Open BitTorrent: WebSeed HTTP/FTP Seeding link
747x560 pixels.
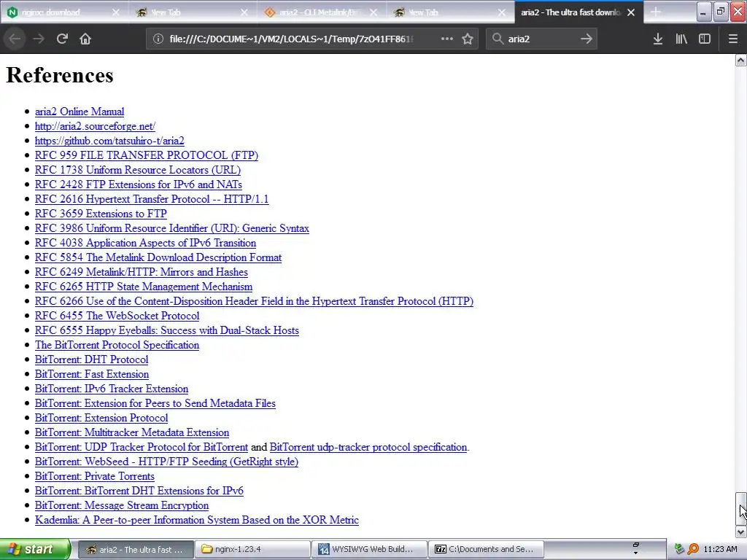pyautogui.click(x=166, y=462)
